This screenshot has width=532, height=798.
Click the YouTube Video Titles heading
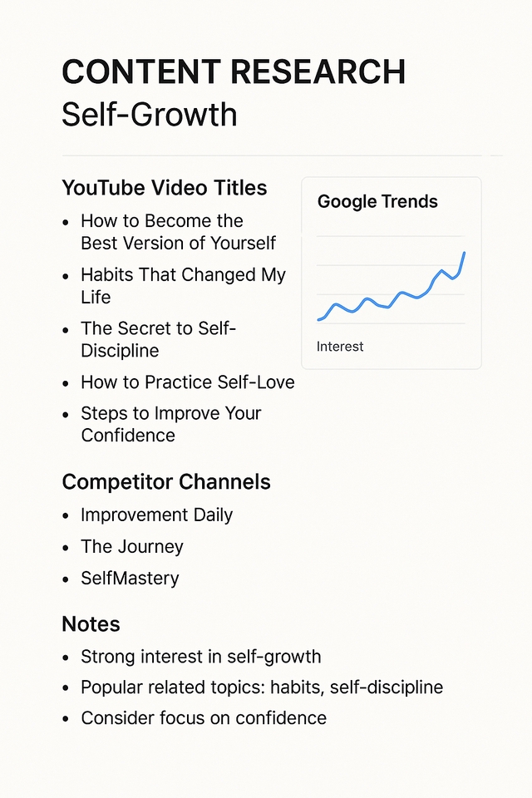(165, 188)
